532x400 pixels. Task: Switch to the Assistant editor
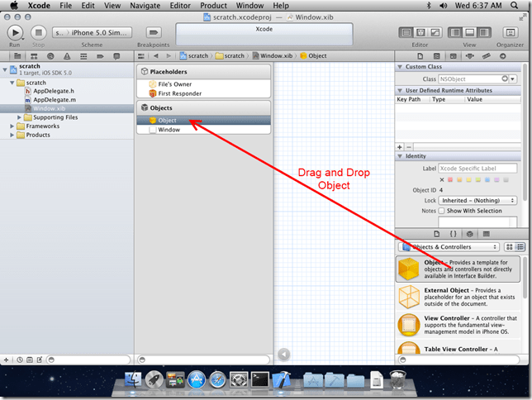pyautogui.click(x=420, y=32)
